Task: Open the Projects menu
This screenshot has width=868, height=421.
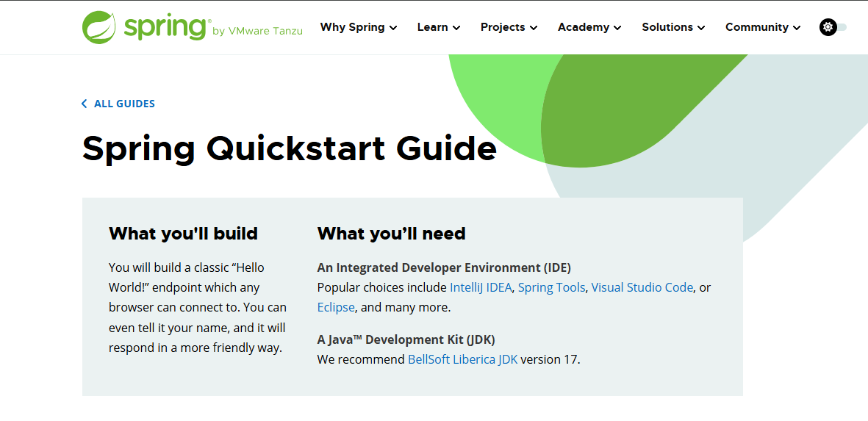Action: click(509, 27)
